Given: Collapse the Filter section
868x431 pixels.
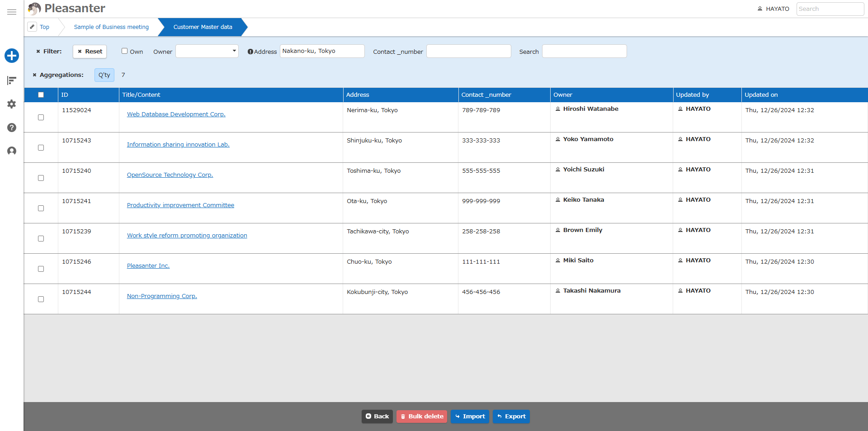Looking at the screenshot, I should tap(38, 52).
